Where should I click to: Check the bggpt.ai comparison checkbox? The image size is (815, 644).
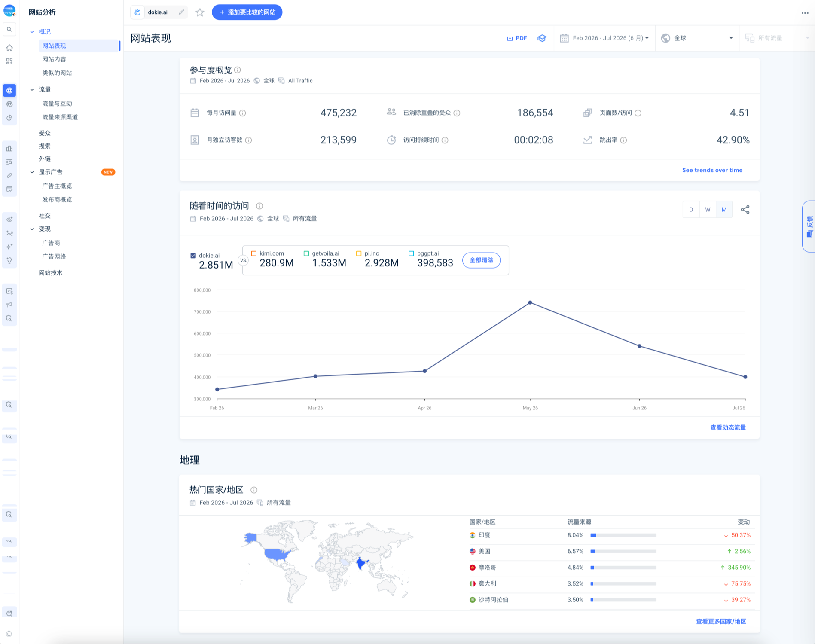tap(411, 253)
